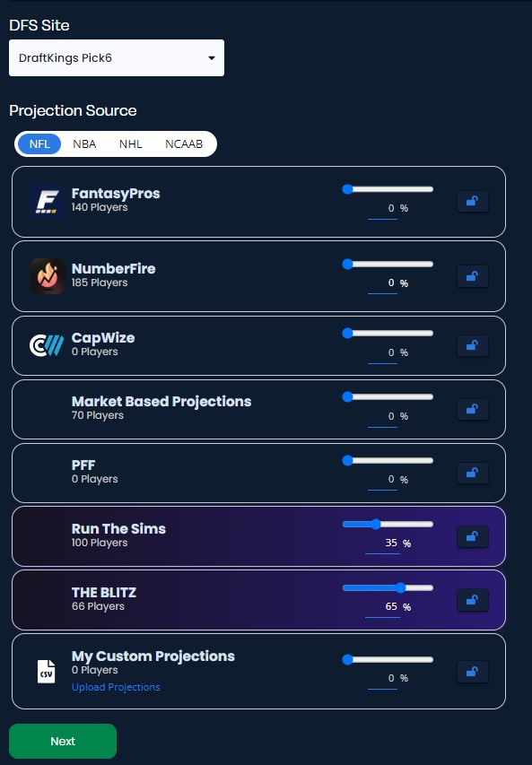Switch to the NHL tab
The image size is (532, 765).
[x=130, y=143]
